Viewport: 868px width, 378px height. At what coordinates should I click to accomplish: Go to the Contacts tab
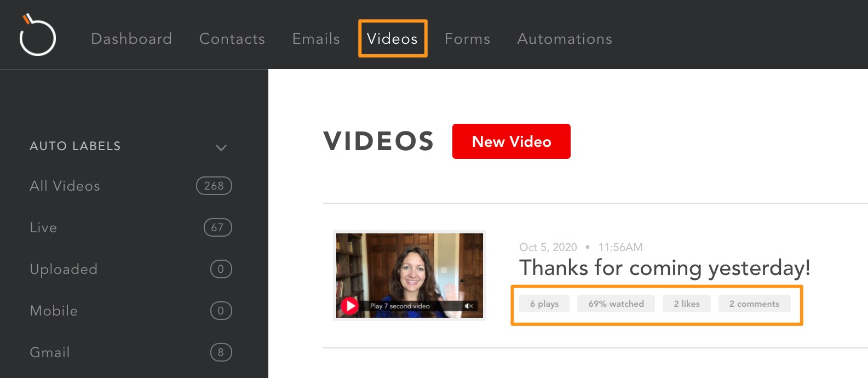pyautogui.click(x=232, y=39)
